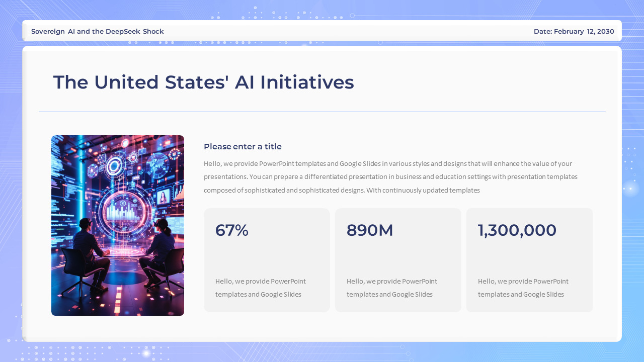The image size is (644, 362).
Task: Select the 'Date: February 12, 2030' text
Action: coord(574,31)
